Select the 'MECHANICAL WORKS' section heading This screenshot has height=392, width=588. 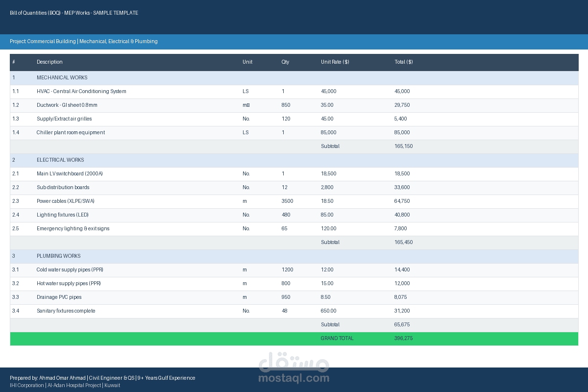tap(62, 78)
